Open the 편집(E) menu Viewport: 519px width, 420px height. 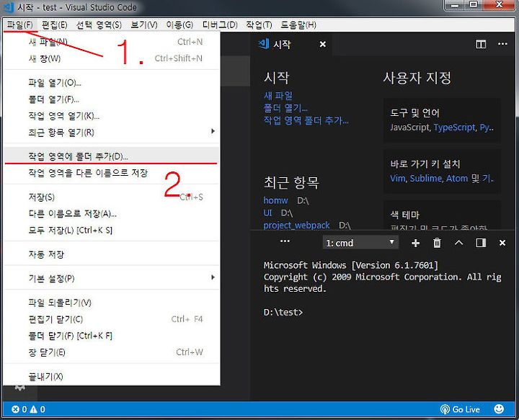point(55,24)
